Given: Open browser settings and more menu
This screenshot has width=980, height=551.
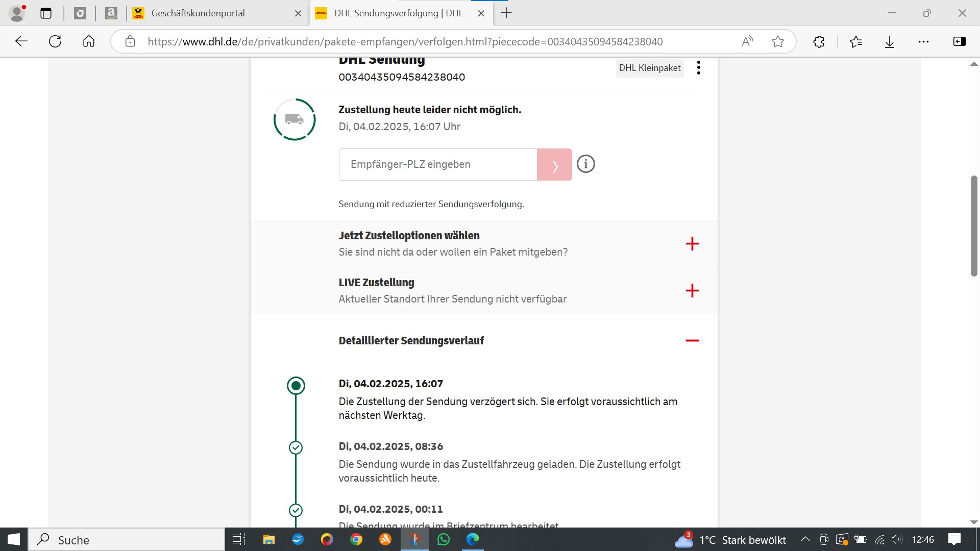Looking at the screenshot, I should pyautogui.click(x=923, y=41).
